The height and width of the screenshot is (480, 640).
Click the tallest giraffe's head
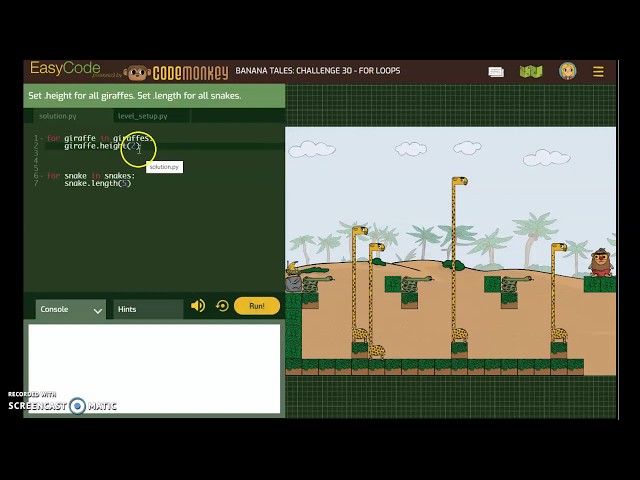460,181
